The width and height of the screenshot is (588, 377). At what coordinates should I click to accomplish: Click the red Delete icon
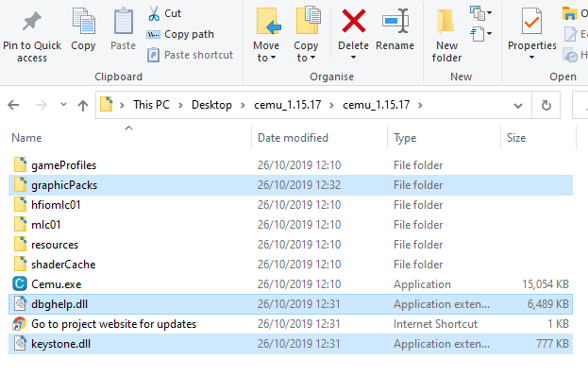click(x=354, y=21)
